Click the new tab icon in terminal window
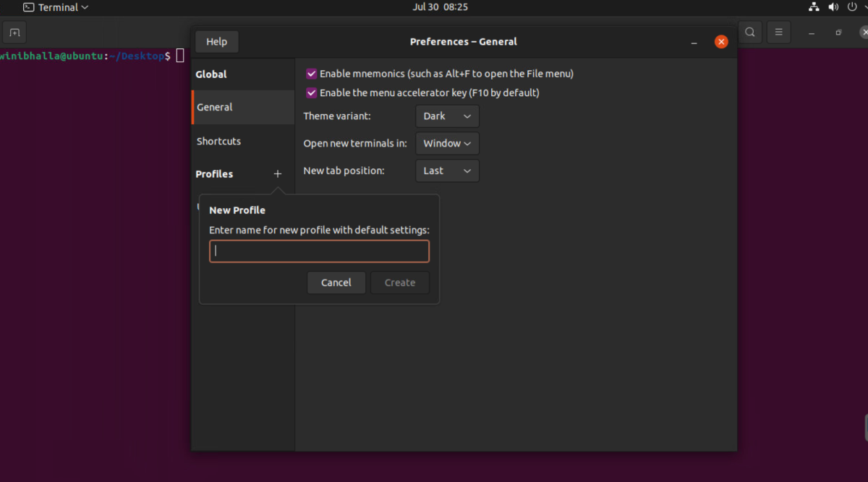 point(14,33)
